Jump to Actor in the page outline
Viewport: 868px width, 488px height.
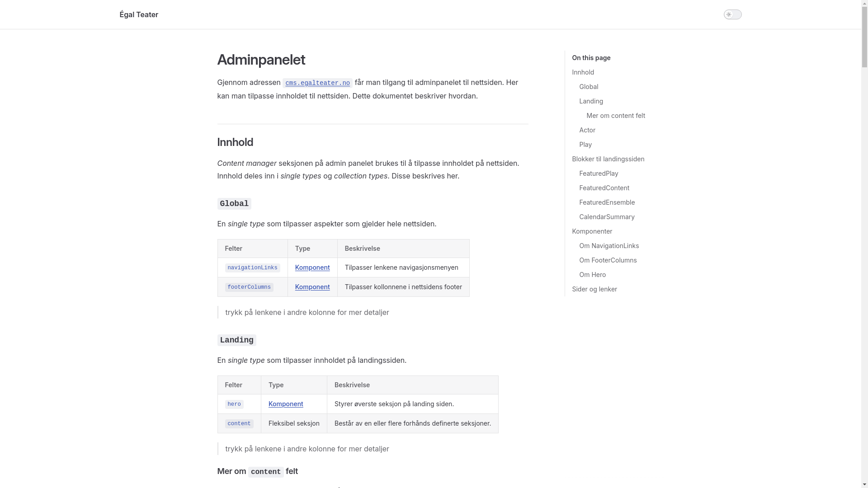point(587,130)
